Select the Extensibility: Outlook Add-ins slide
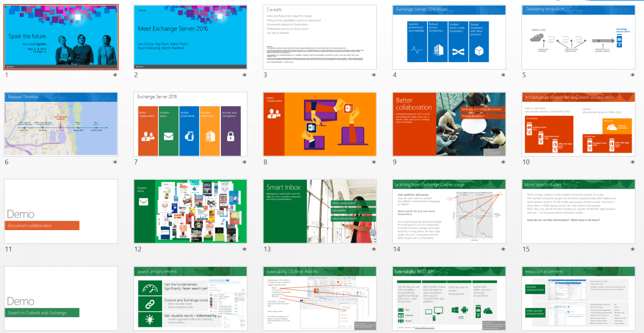Screen dimensions: 644x333 320,298
